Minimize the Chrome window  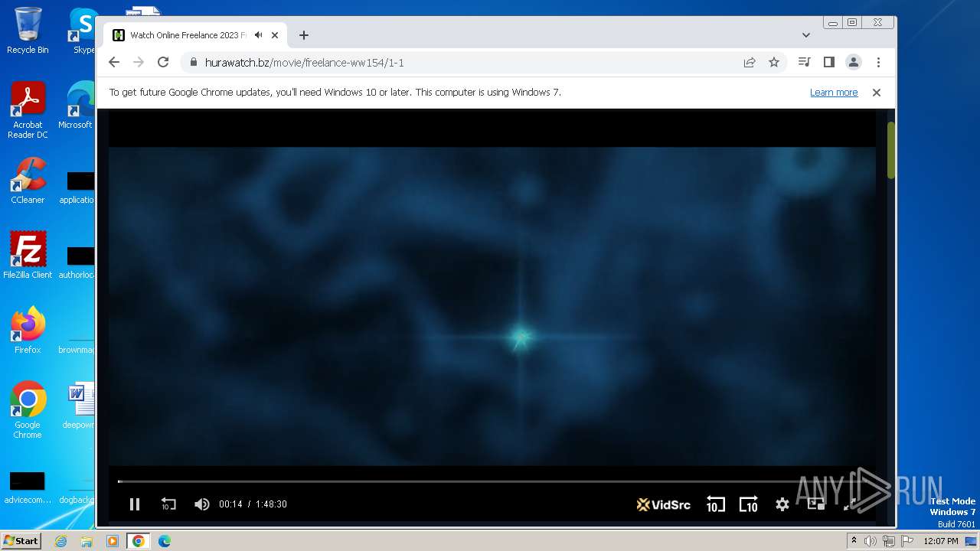tap(833, 23)
